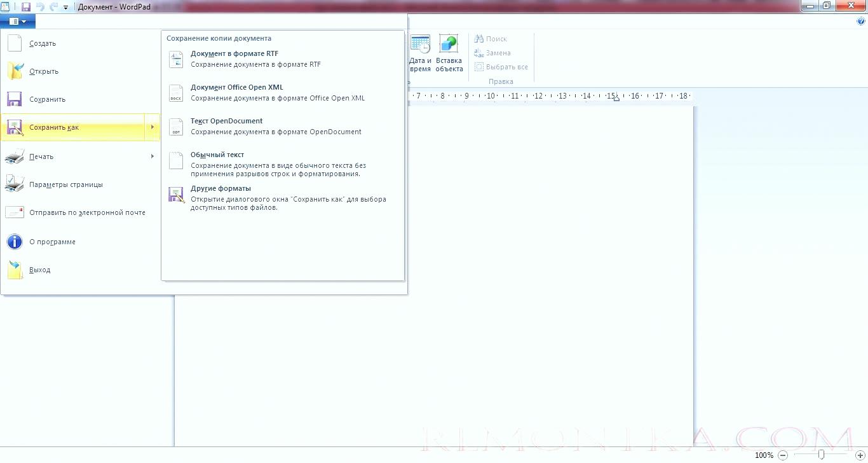Click the Открыть folder icon
Screen dimensions: 868x463
coord(15,71)
